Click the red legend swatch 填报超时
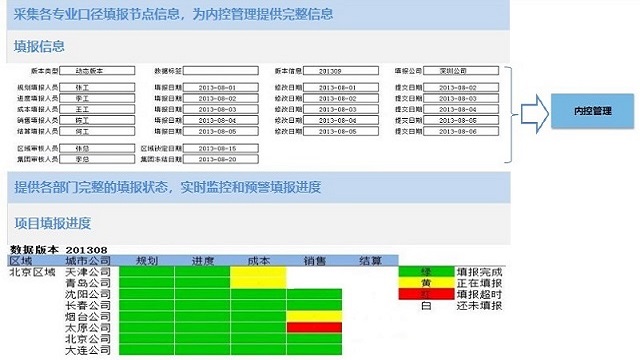 426,294
